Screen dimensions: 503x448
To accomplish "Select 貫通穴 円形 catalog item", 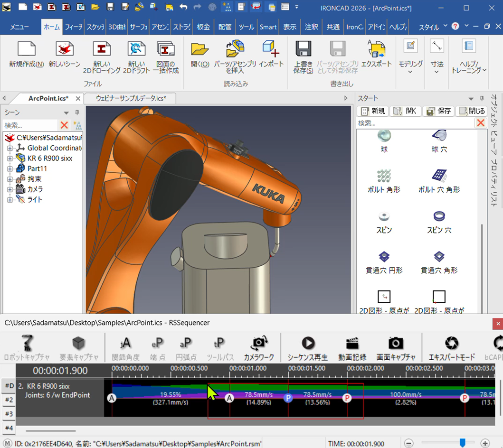I will pos(384,262).
